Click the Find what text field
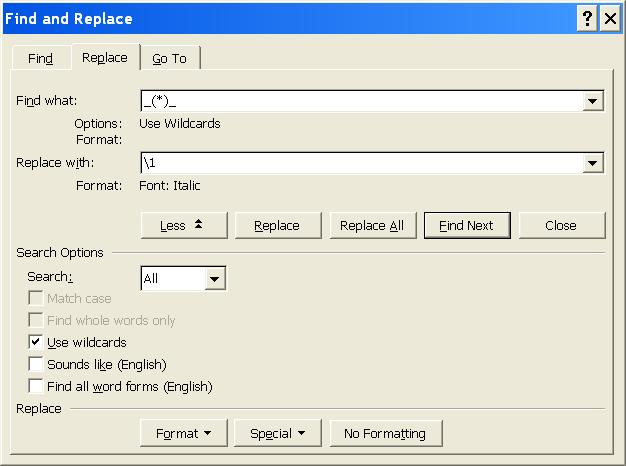 point(361,101)
